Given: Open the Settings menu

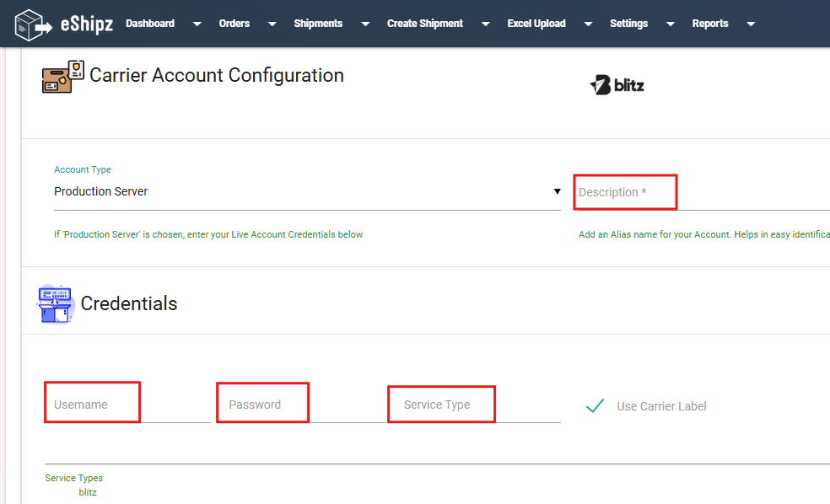Looking at the screenshot, I should tap(628, 24).
